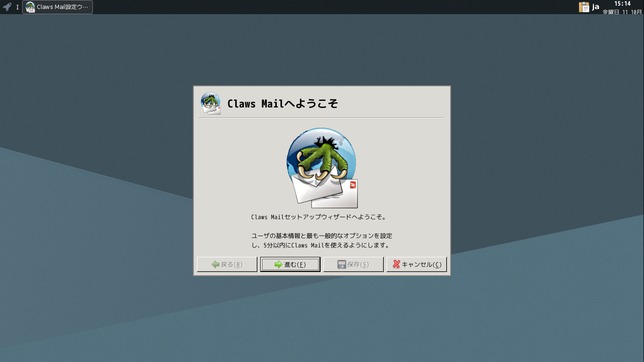
Task: Select the Claws Mail設定ウ… taskbar window button
Action: click(58, 7)
